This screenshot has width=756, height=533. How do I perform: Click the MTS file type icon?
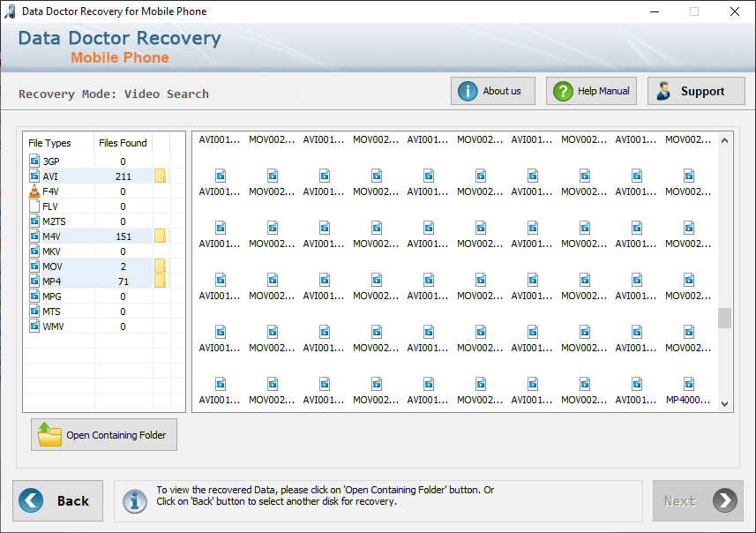34,311
